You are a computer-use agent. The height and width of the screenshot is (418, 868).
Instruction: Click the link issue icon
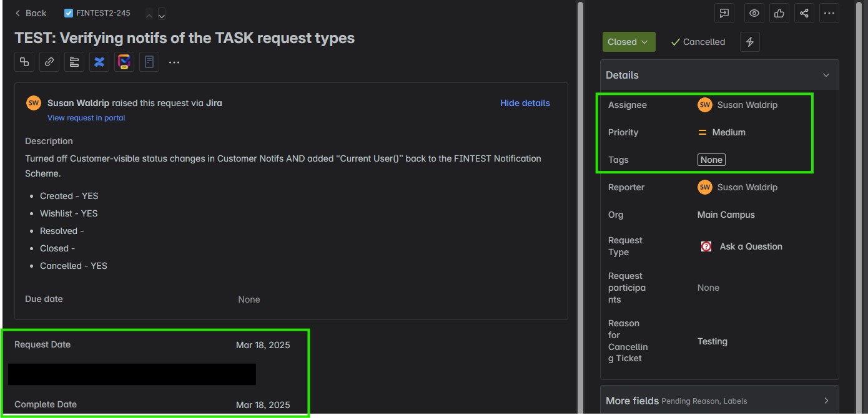click(49, 62)
